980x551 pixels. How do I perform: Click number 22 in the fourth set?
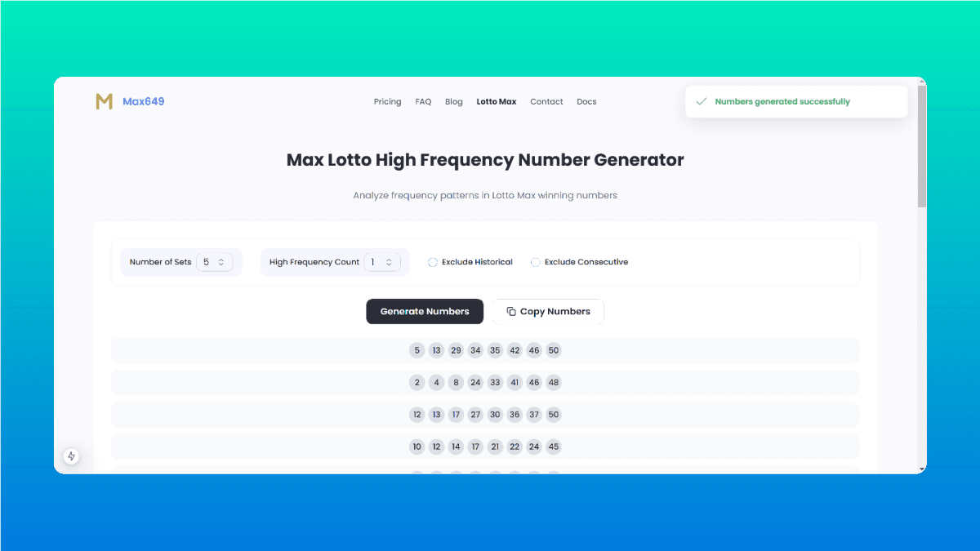pos(514,447)
